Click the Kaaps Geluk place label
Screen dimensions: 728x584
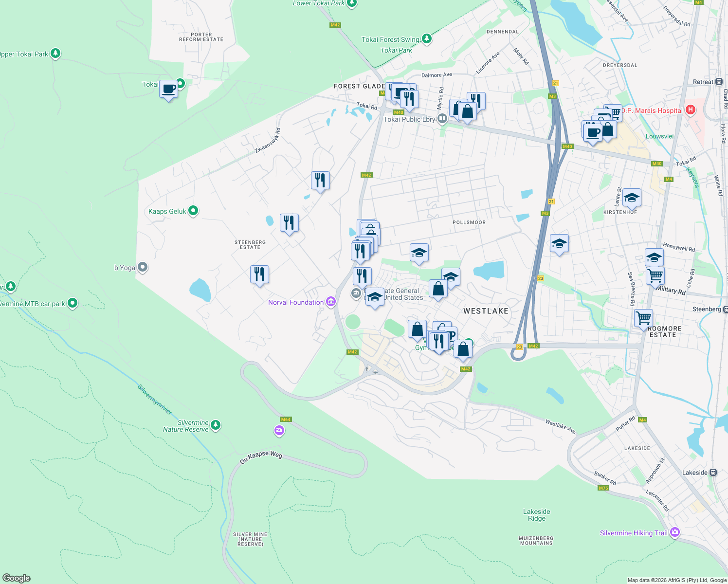(168, 211)
